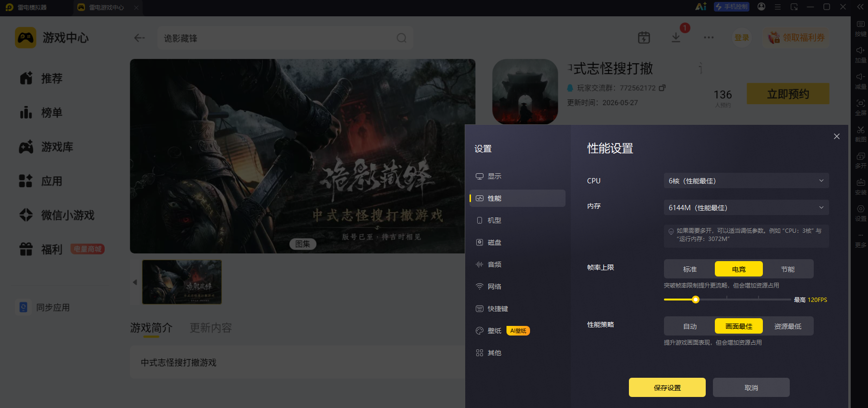Go to 推荐 in Game Center sidebar
Image resolution: width=868 pixels, height=408 pixels.
[x=41, y=78]
